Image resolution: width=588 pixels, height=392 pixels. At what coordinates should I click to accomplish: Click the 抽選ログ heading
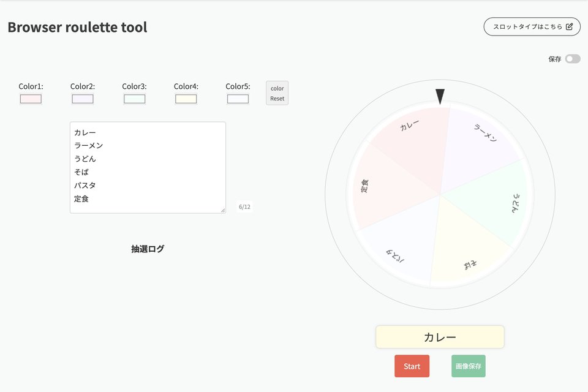point(148,249)
